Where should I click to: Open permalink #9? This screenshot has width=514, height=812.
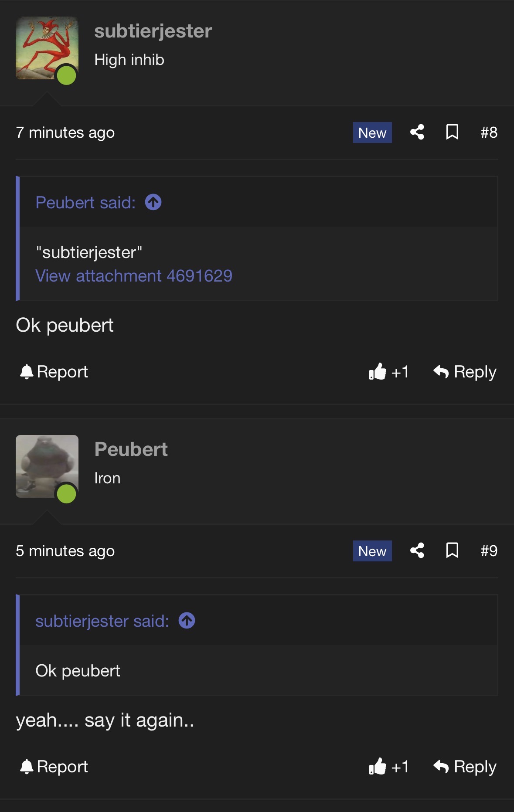[x=489, y=551]
